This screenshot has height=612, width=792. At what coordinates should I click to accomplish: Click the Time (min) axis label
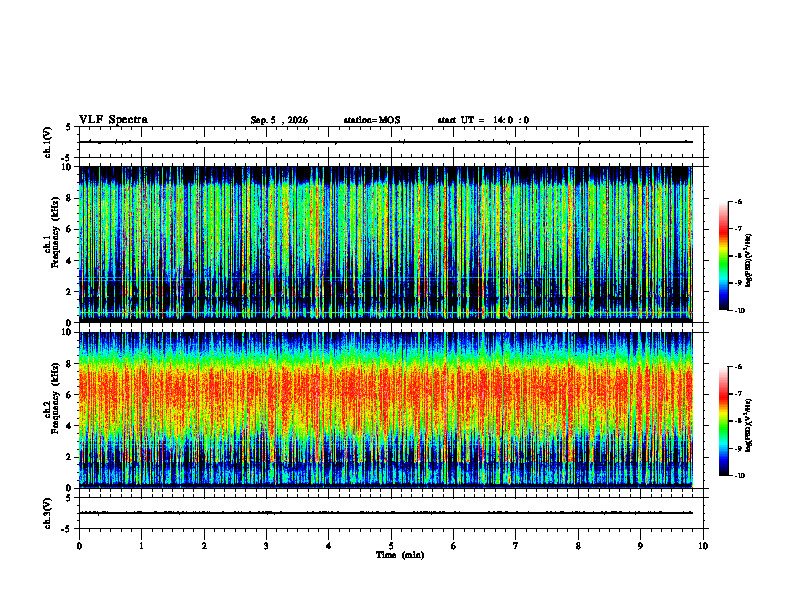click(400, 555)
